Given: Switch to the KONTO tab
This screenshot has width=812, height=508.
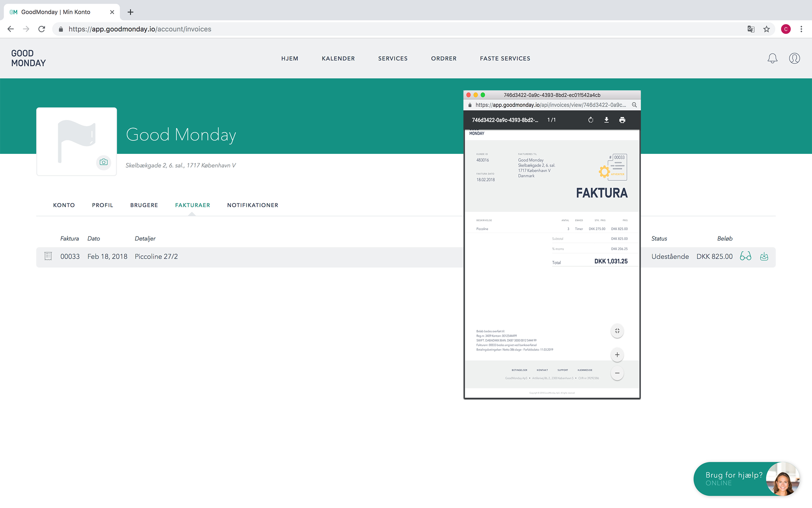Looking at the screenshot, I should (x=64, y=205).
